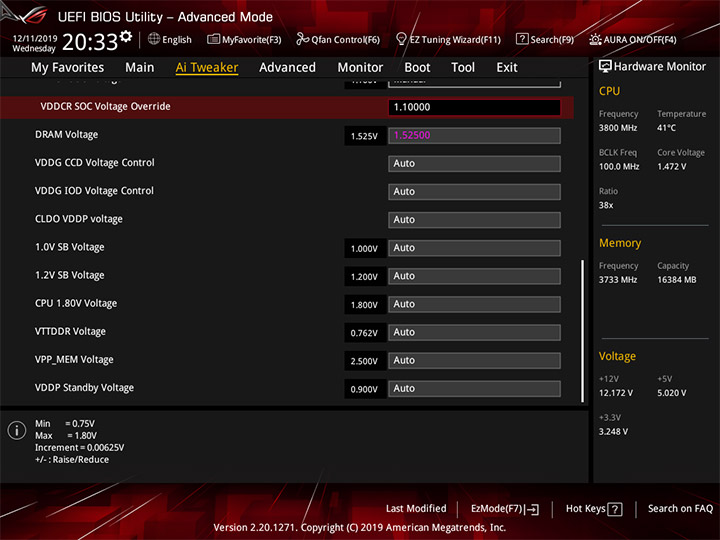
Task: Click the 12/11/2019 Wednesday date
Action: coord(34,43)
